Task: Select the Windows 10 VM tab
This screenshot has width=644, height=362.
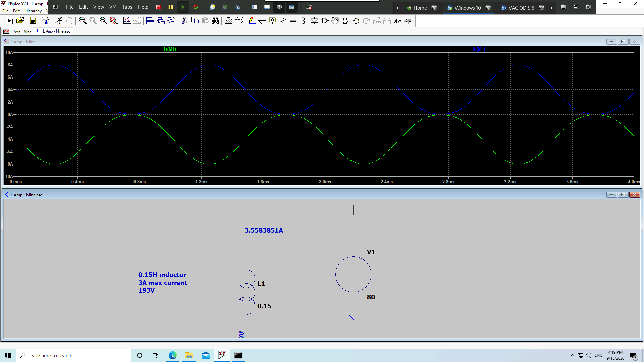Action: coord(468,8)
